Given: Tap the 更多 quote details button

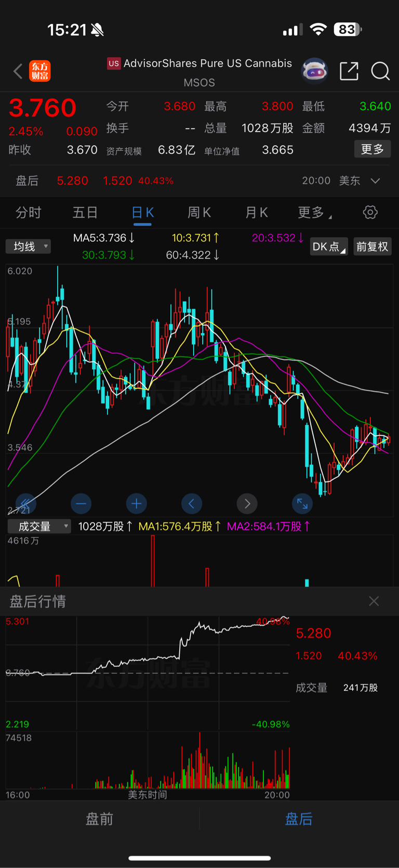Looking at the screenshot, I should pyautogui.click(x=373, y=149).
